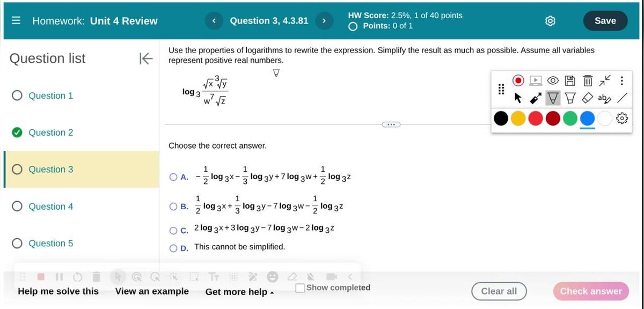Select the green color swatch
Screen dimensions: 644x309
[x=570, y=118]
